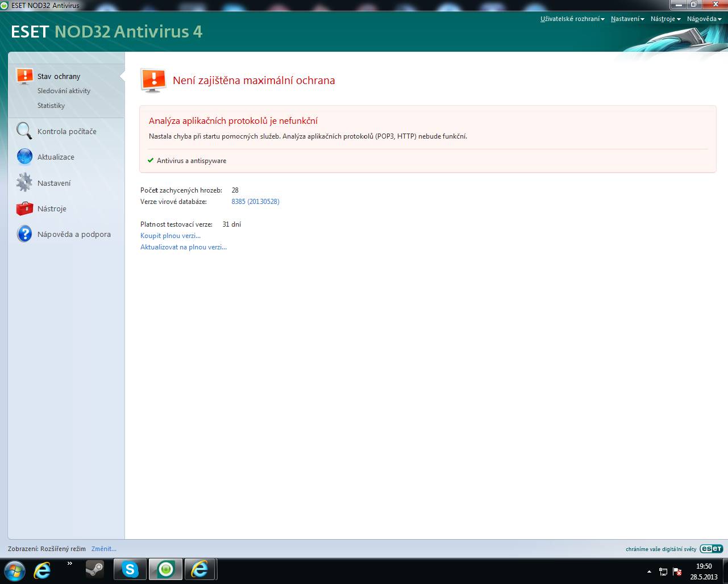
Task: Click the ESET logo in the footer
Action: coord(712,549)
